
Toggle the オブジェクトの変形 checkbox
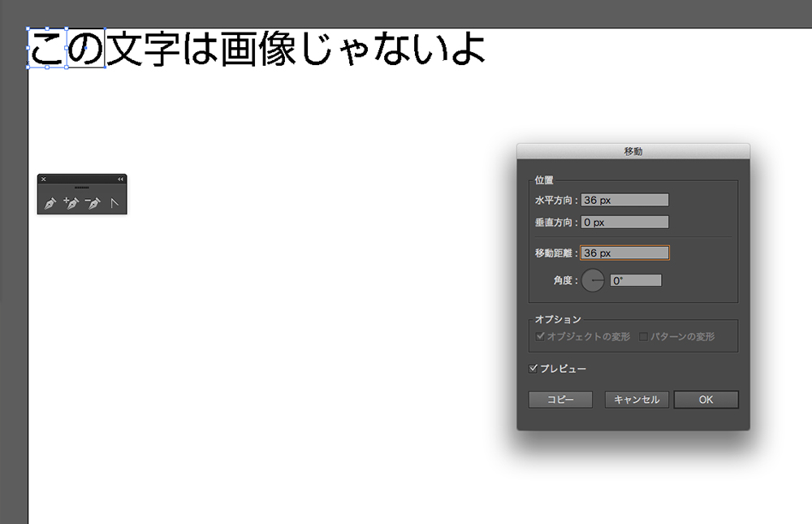[540, 336]
